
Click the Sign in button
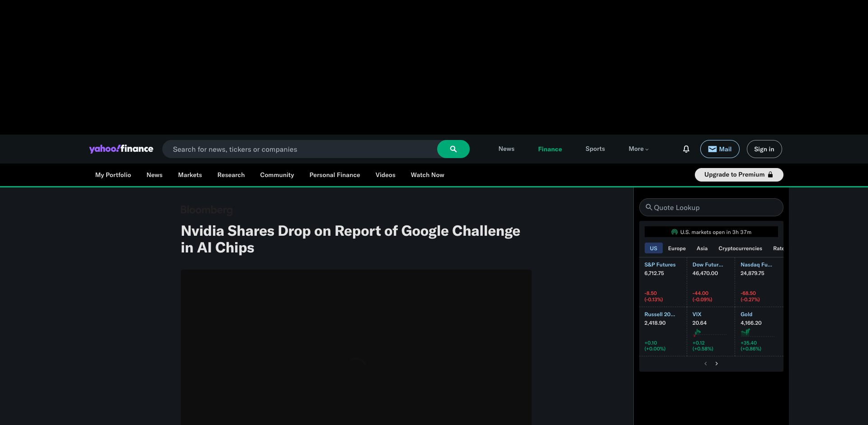pyautogui.click(x=764, y=149)
